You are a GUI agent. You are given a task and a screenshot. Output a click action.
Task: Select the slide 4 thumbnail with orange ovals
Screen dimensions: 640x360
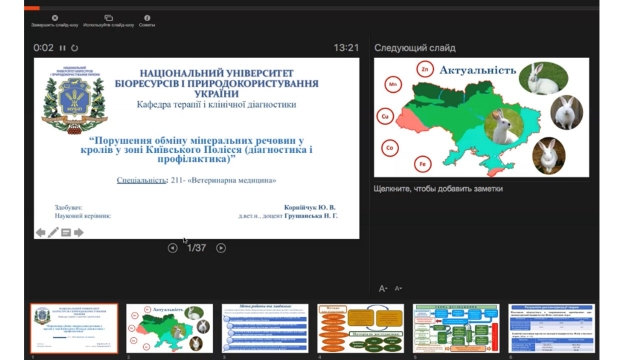click(360, 328)
